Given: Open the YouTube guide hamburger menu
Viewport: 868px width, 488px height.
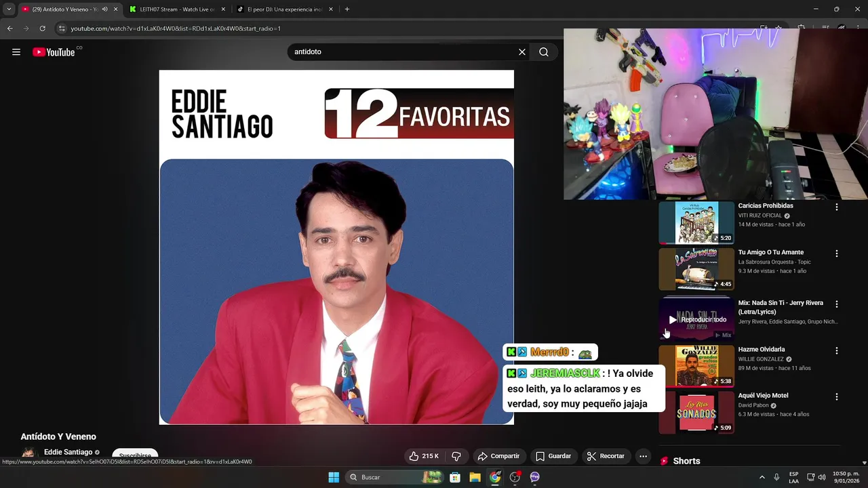Looking at the screenshot, I should 16,52.
